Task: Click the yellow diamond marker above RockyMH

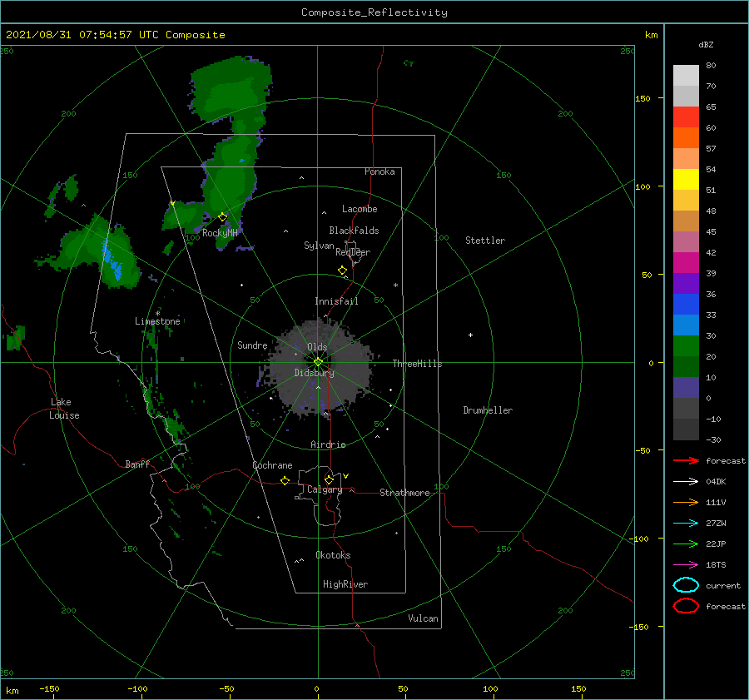Action: 222,217
